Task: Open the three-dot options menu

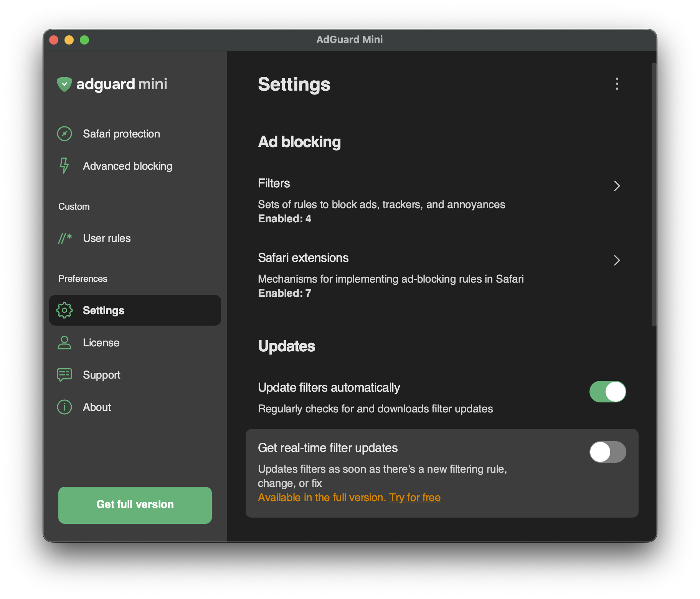Action: (x=617, y=84)
